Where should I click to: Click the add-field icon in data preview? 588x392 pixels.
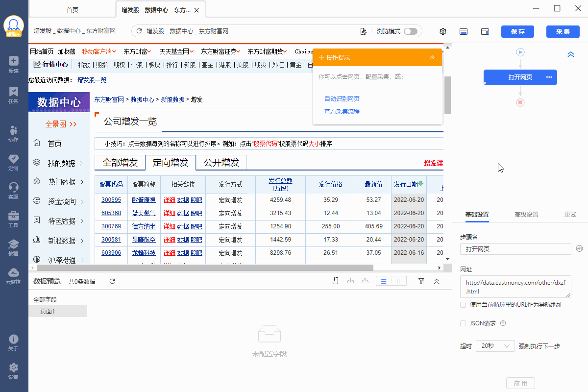click(336, 281)
